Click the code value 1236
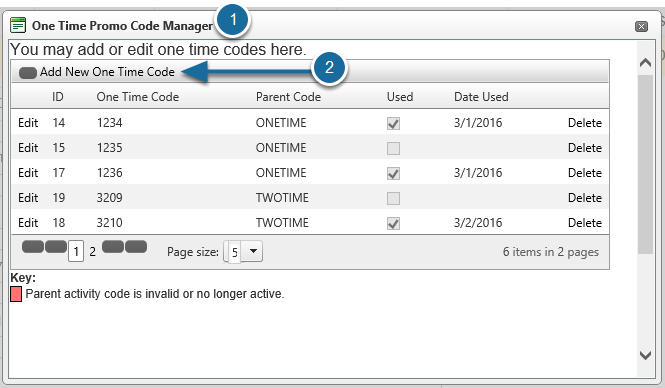This screenshot has height=388, width=665. (x=109, y=173)
